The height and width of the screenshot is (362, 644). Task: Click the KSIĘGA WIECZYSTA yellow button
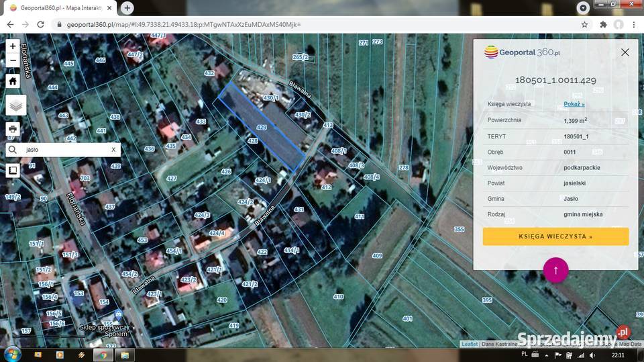coord(555,236)
